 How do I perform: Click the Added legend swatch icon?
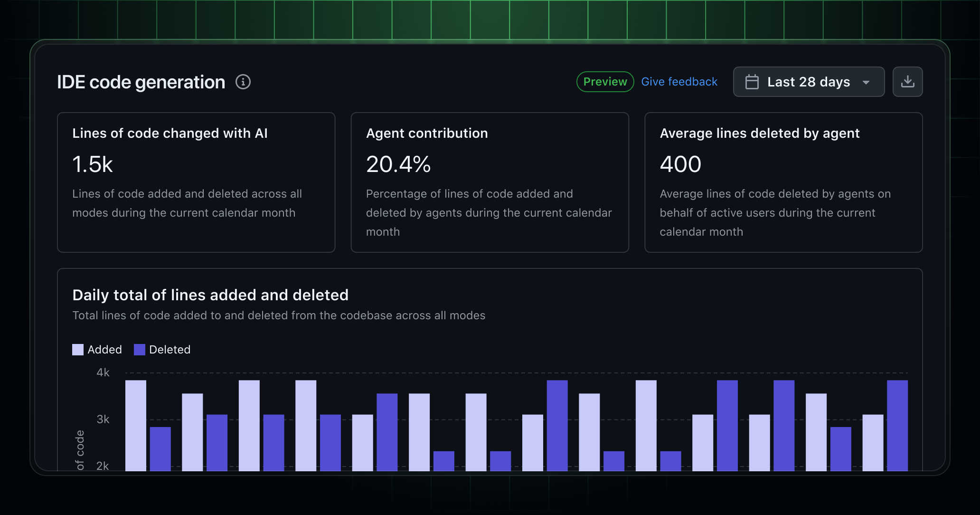tap(78, 349)
